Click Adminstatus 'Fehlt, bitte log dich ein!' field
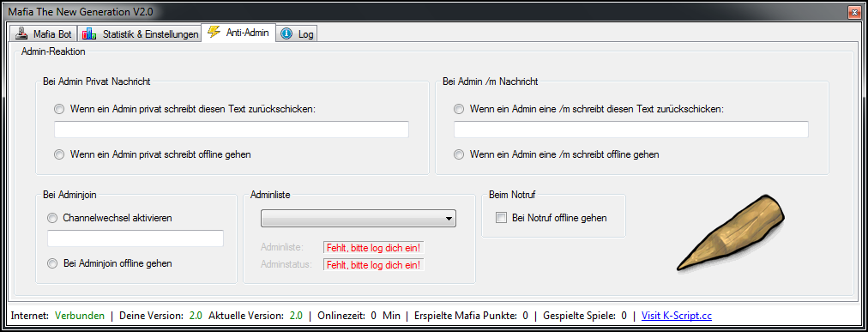 point(374,265)
